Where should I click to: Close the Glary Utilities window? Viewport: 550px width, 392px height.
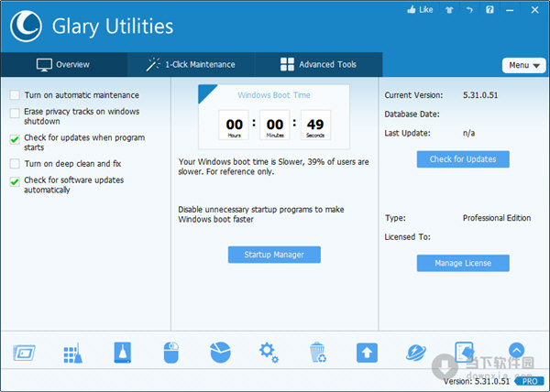(535, 10)
